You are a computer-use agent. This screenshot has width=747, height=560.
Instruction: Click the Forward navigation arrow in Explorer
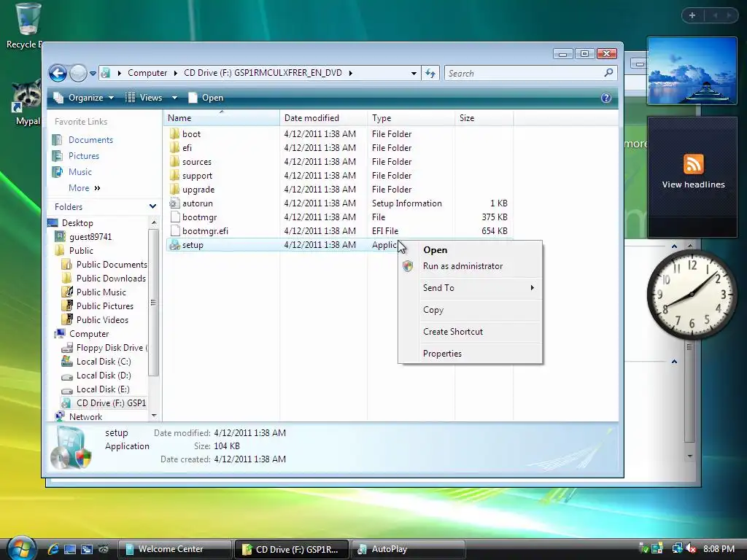[78, 74]
